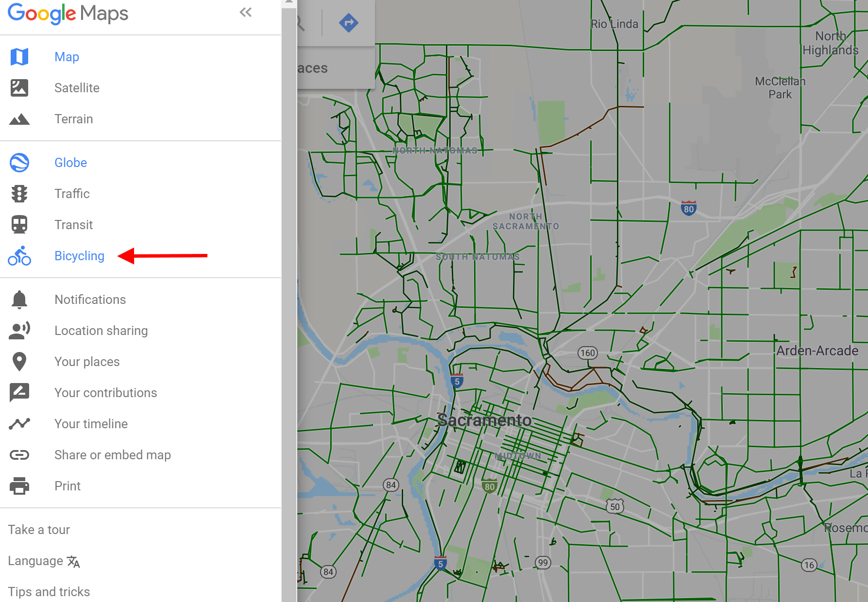Viewport: 868px width, 602px height.
Task: Click the Interstate 5 shield north of Sacramento
Action: pyautogui.click(x=457, y=381)
